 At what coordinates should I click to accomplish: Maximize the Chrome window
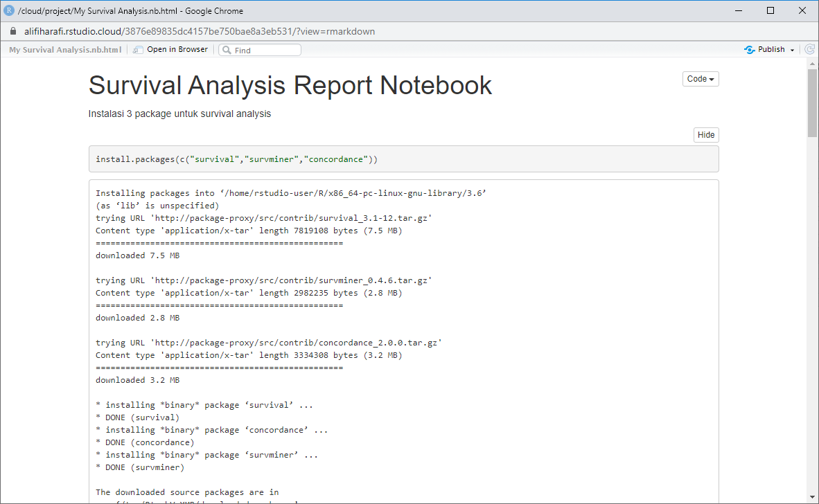coord(770,10)
